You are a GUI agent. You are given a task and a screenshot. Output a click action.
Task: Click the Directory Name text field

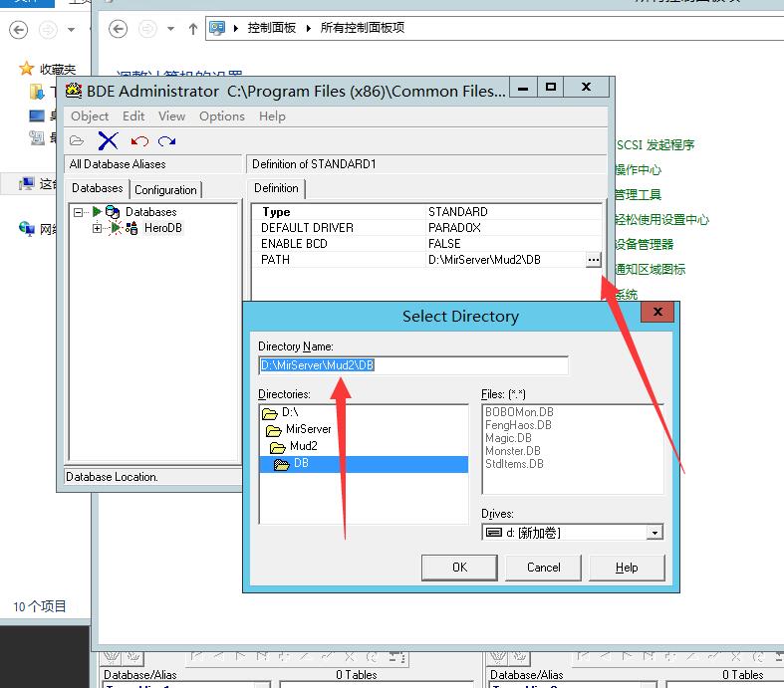click(x=412, y=365)
